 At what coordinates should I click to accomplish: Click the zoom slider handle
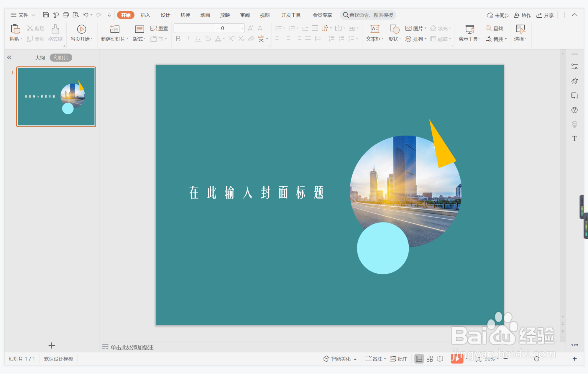tap(536, 359)
